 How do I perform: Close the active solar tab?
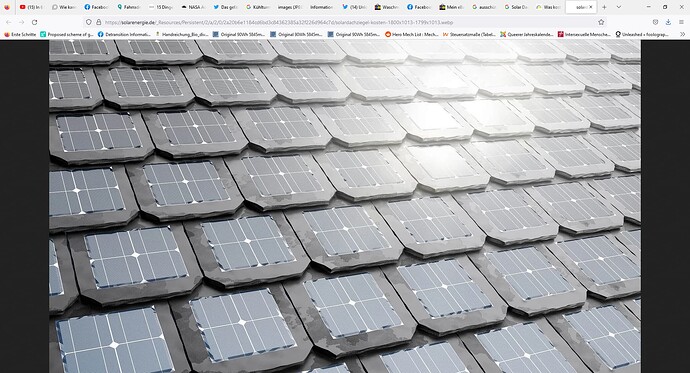pyautogui.click(x=591, y=7)
